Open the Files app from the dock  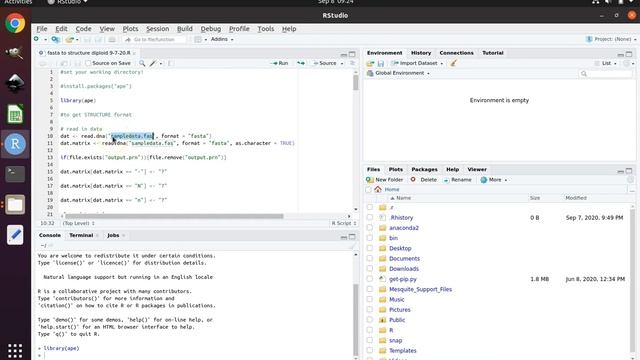pyautogui.click(x=15, y=204)
